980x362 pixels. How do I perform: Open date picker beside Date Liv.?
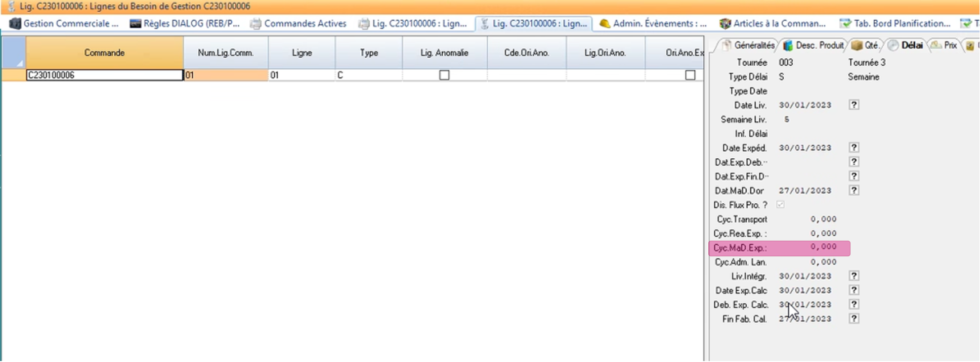tap(854, 105)
